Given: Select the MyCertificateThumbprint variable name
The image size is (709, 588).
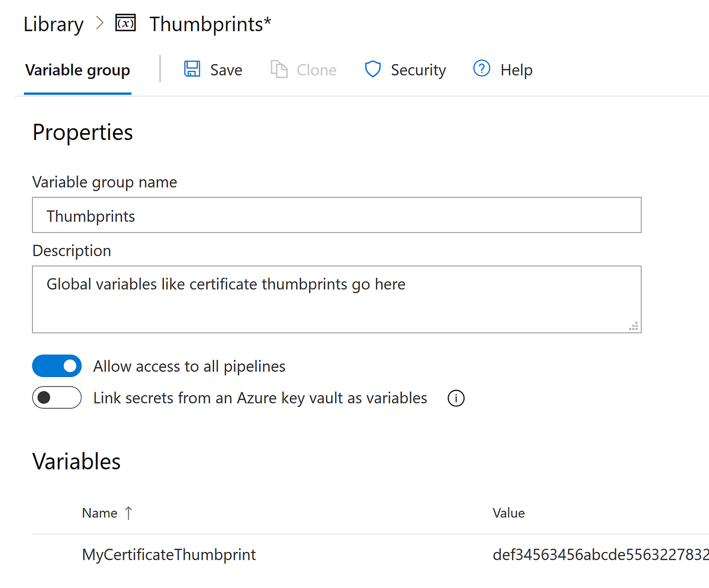Looking at the screenshot, I should coord(168,554).
